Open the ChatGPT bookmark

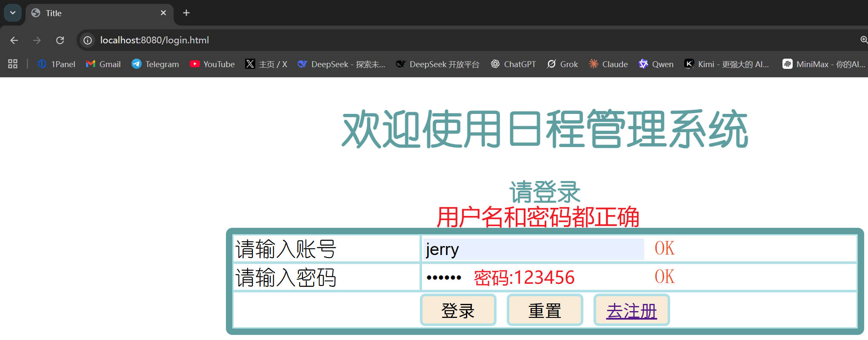point(513,64)
